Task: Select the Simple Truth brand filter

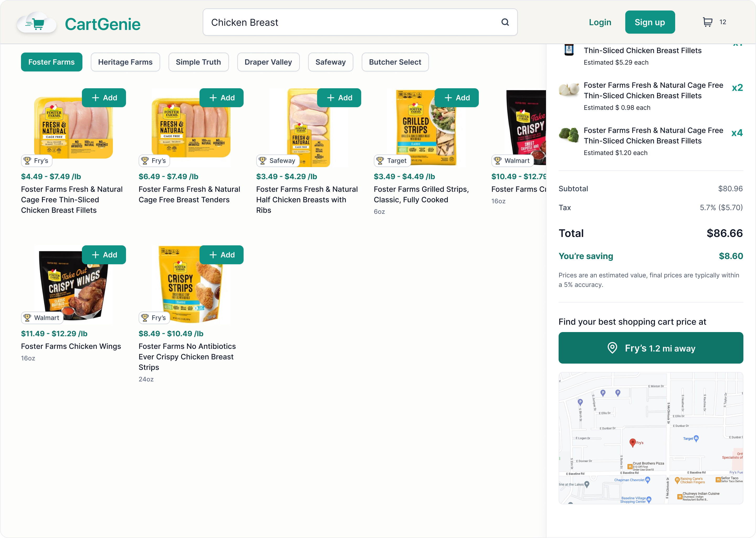Action: 198,62
